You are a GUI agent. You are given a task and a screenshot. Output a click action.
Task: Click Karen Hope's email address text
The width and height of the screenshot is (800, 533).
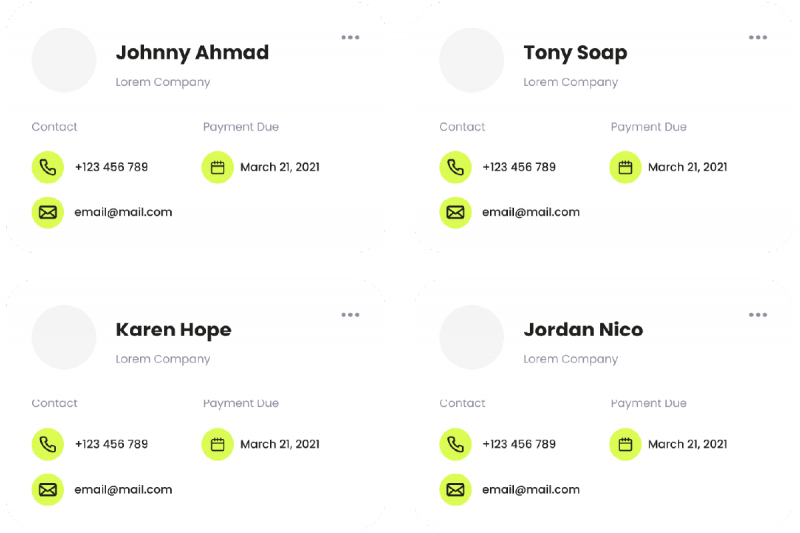[123, 490]
